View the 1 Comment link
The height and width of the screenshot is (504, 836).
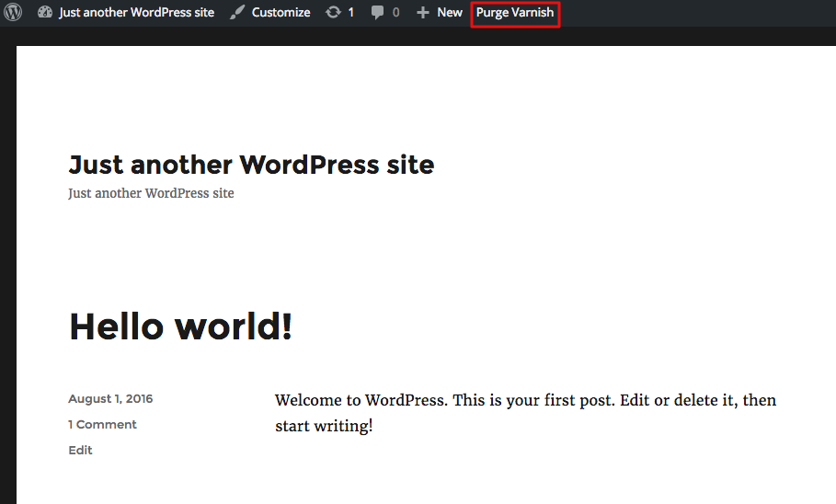102,425
